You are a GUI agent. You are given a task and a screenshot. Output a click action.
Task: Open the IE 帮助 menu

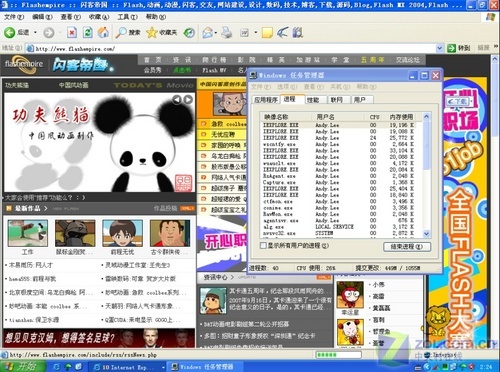[156, 17]
